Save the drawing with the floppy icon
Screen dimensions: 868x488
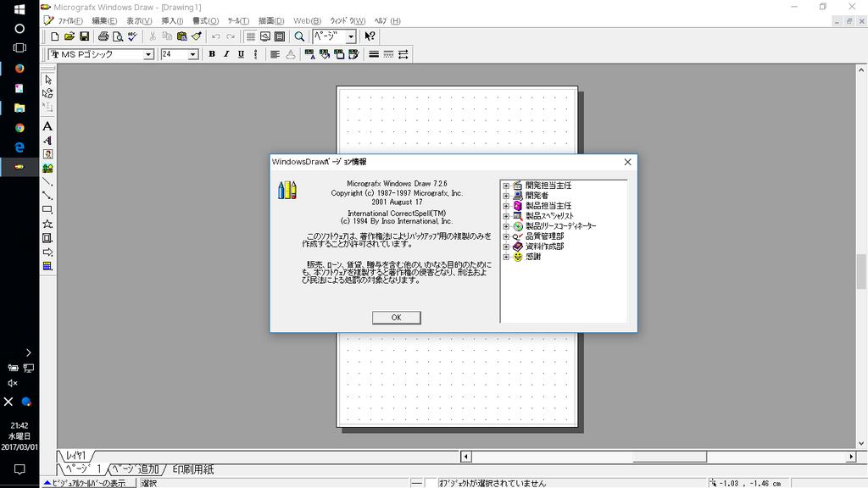tap(84, 36)
